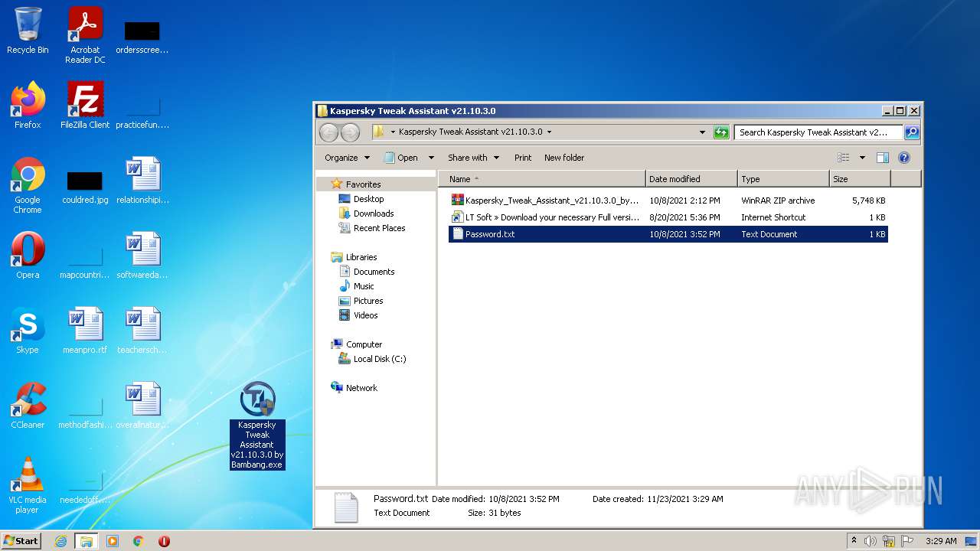The height and width of the screenshot is (551, 980).
Task: Toggle the preview pane button
Action: click(883, 158)
